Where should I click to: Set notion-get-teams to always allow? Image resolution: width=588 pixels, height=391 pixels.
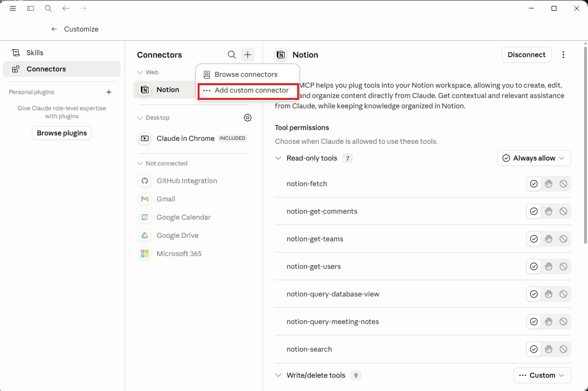(x=534, y=239)
